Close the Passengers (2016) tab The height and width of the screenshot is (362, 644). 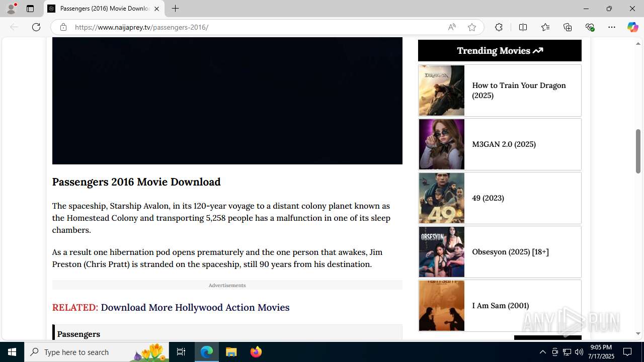[x=156, y=9]
